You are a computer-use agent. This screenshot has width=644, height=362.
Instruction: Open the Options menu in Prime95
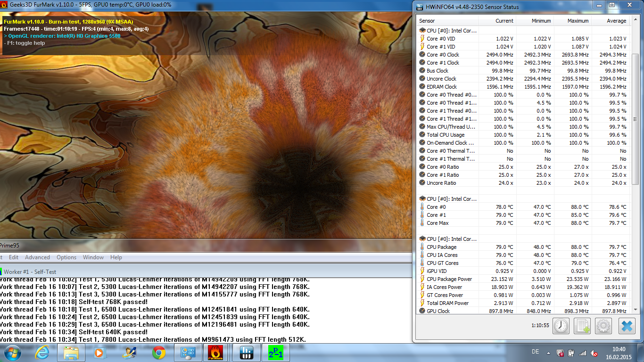[x=66, y=257]
